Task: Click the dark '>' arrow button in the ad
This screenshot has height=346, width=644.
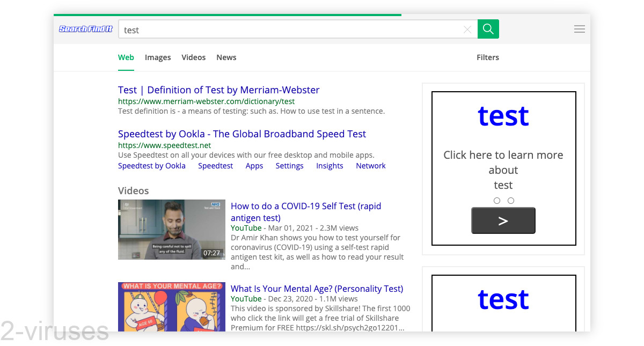Action: [x=503, y=220]
